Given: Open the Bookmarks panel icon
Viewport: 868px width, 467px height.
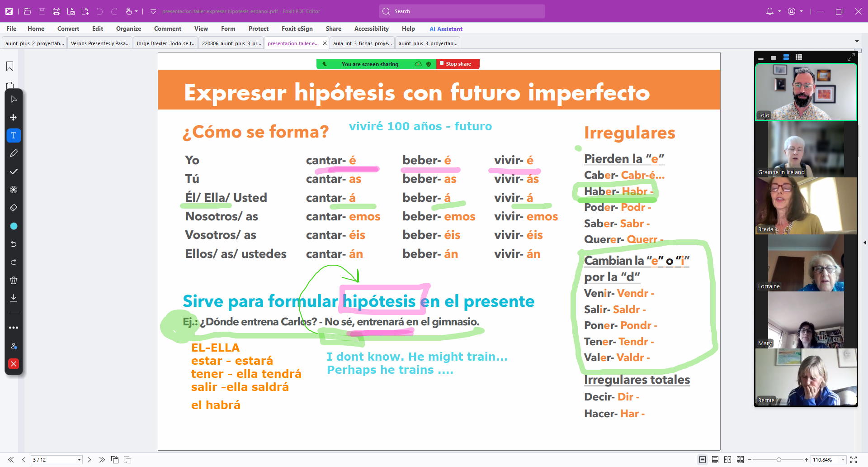Looking at the screenshot, I should [9, 67].
